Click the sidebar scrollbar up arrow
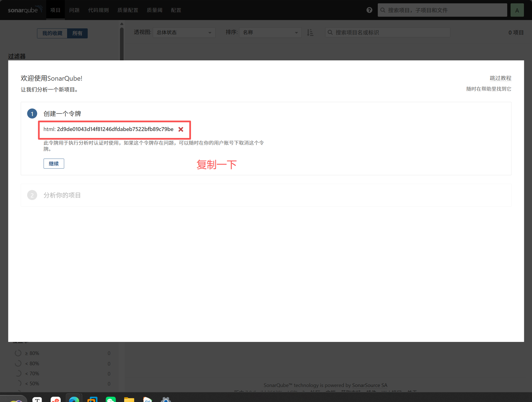Screen dimensions: 532x402 pyautogui.click(x=122, y=24)
